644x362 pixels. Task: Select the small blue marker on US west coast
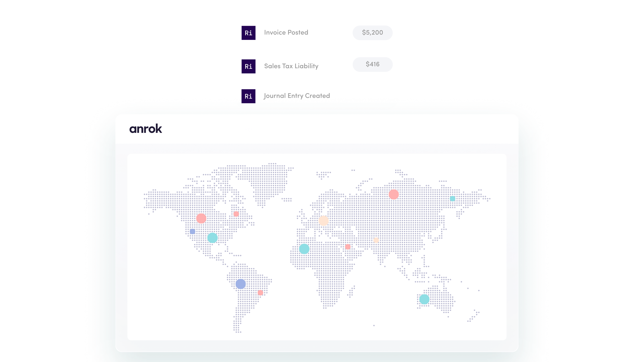[192, 231]
